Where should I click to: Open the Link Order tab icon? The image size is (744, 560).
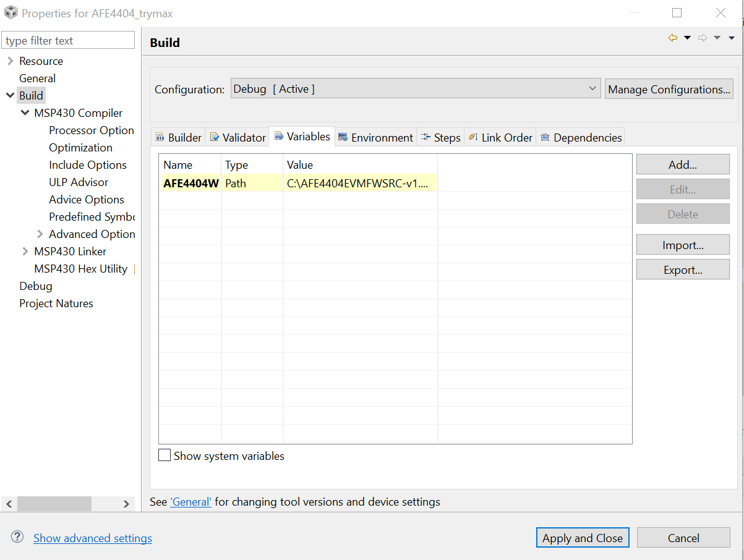(x=473, y=137)
